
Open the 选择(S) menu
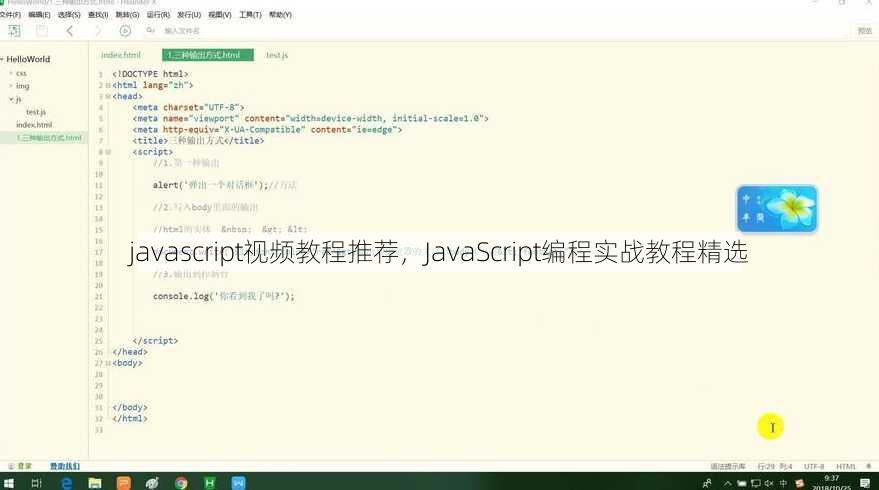pos(69,15)
